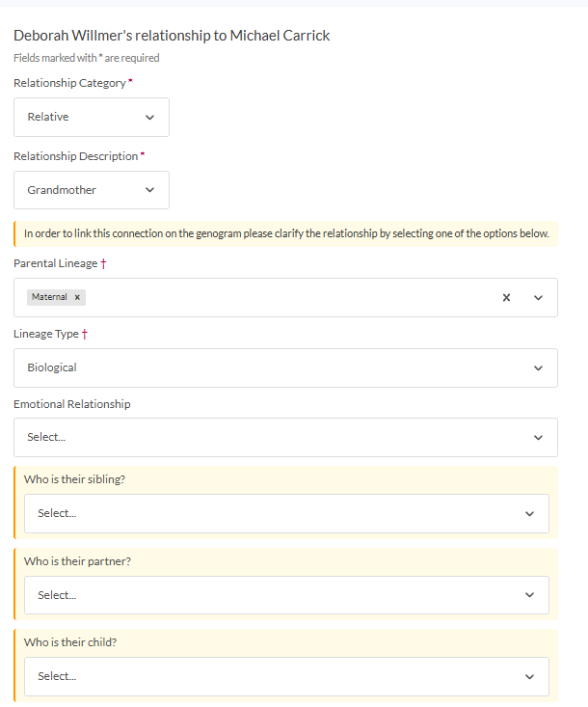588x707 pixels.
Task: Click the 'Parental Lineage' label
Action: (55, 263)
